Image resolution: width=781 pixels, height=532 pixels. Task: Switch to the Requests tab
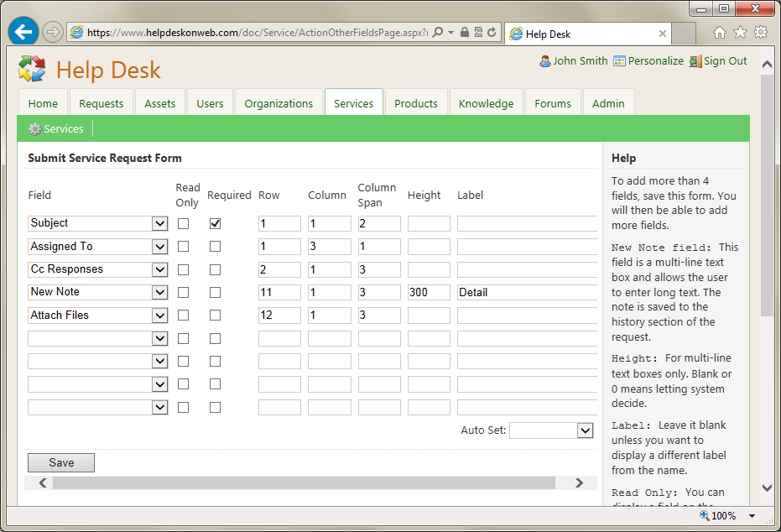(102, 103)
